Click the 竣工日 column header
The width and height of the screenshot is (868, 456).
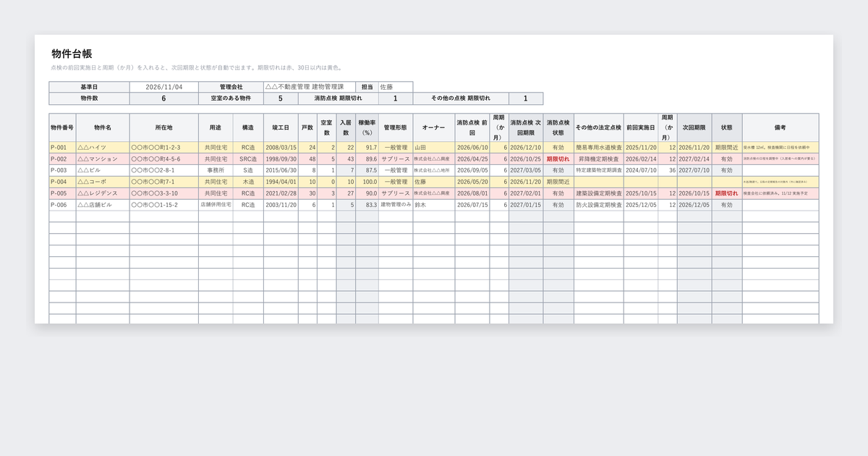coord(281,127)
